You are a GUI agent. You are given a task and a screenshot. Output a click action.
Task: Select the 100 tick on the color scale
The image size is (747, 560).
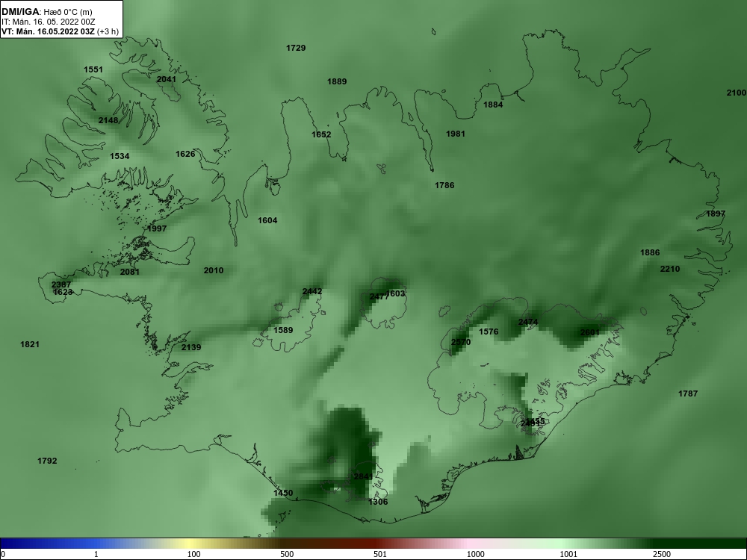[193, 554]
